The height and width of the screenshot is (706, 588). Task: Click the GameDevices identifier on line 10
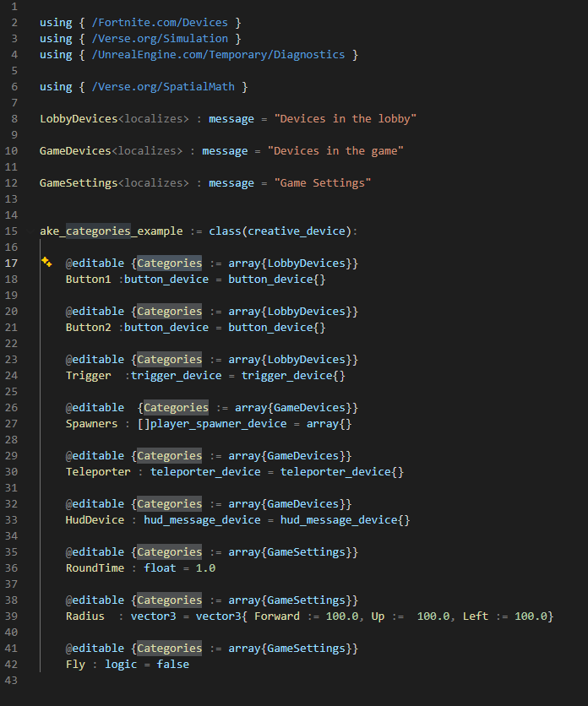click(x=75, y=151)
